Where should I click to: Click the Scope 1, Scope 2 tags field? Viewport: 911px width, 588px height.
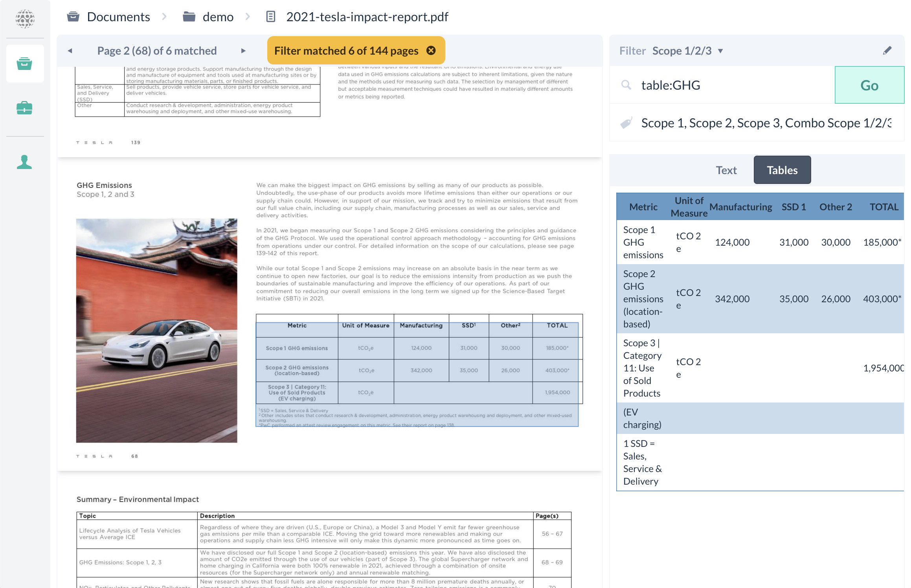click(x=766, y=123)
